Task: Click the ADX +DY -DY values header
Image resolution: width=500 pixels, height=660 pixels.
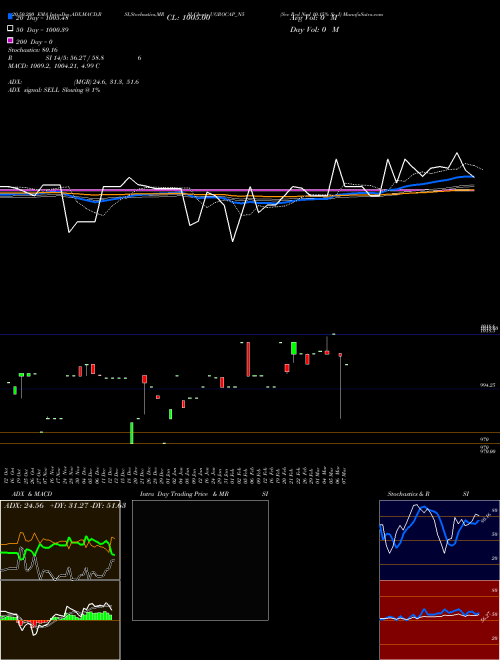Action: [x=65, y=506]
